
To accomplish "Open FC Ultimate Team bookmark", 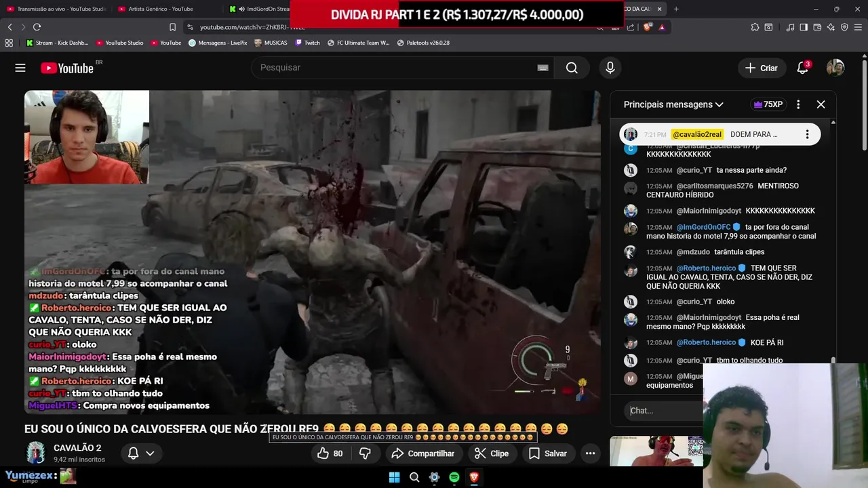I will [x=358, y=43].
